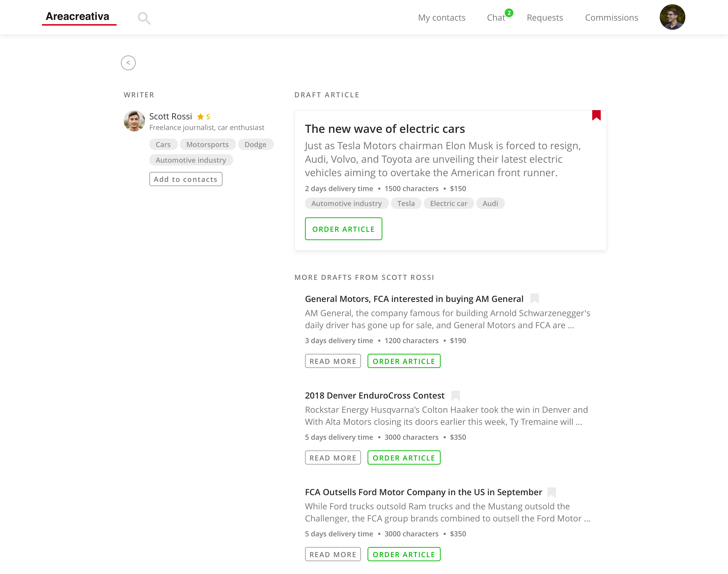Click '1200 characters' text

pos(411,340)
